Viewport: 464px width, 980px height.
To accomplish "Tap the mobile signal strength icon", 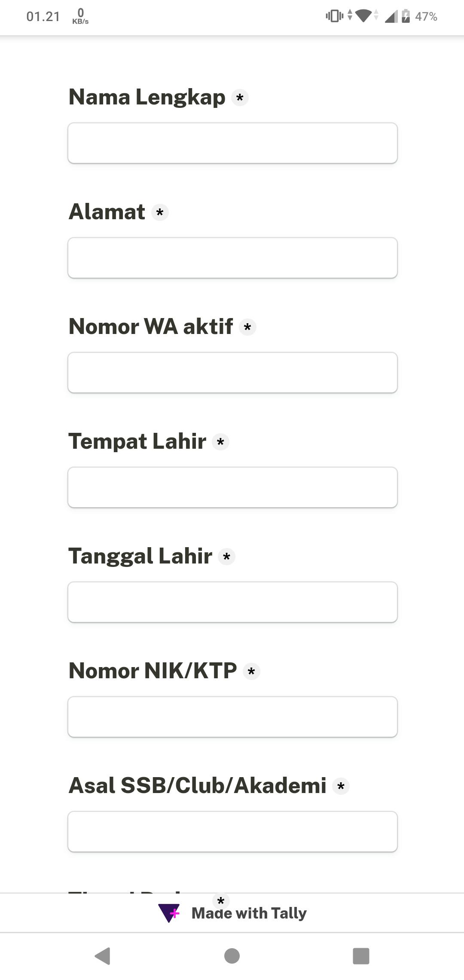I will pos(391,16).
